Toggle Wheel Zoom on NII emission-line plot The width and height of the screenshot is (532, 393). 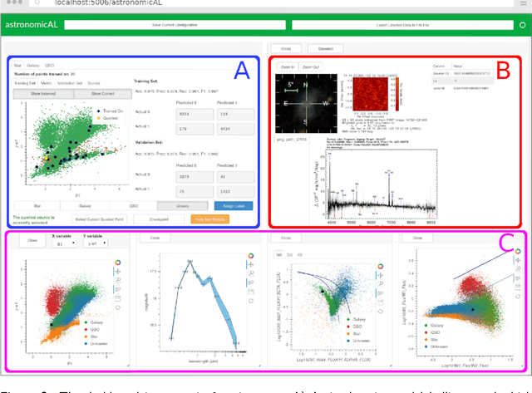[381, 293]
